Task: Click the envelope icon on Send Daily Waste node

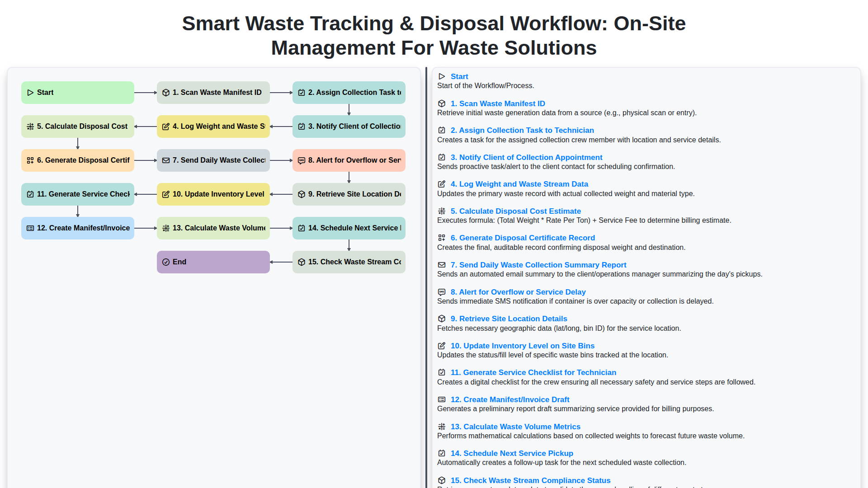Action: click(x=165, y=160)
